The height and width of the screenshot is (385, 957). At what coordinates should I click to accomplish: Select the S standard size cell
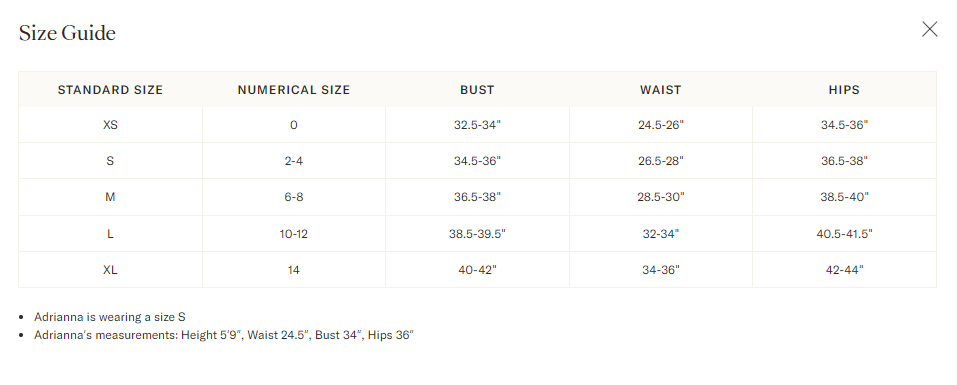pos(110,161)
